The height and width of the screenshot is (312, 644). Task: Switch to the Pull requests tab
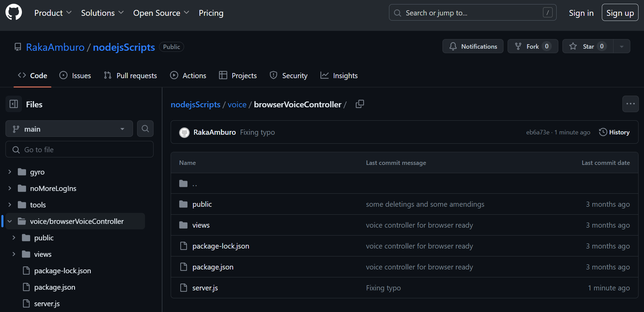point(130,76)
